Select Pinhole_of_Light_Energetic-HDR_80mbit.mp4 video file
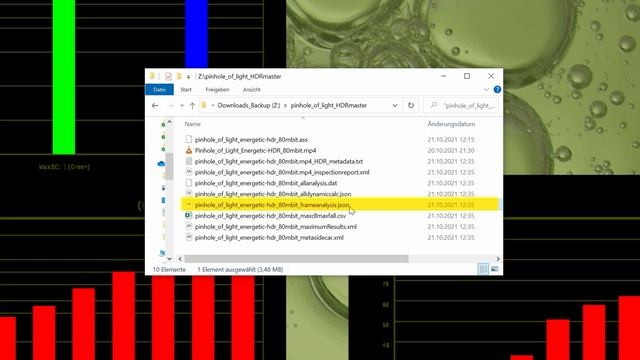Image resolution: width=640 pixels, height=360 pixels. click(255, 151)
